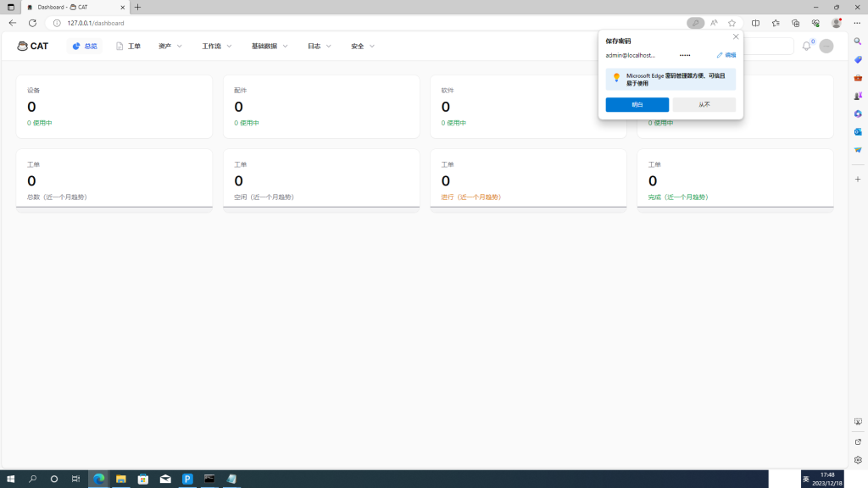Open sidebar settings gear icon
868x488 pixels.
click(858, 460)
